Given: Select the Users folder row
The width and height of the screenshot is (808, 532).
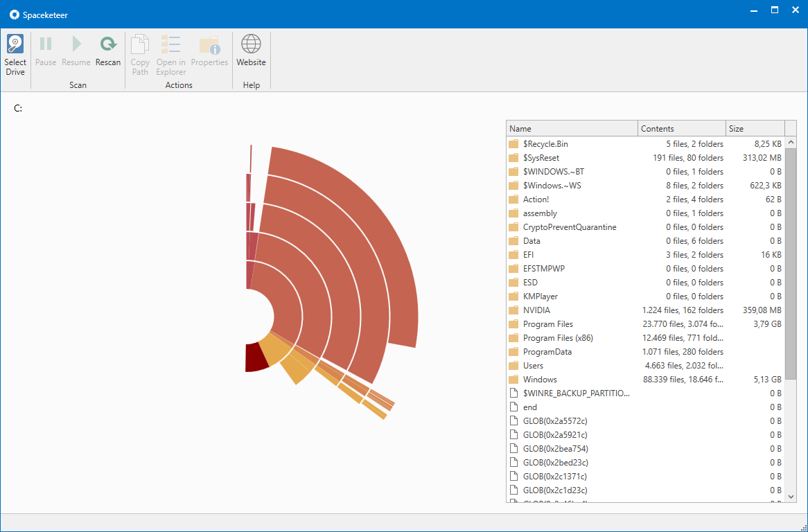Looking at the screenshot, I should coord(533,366).
